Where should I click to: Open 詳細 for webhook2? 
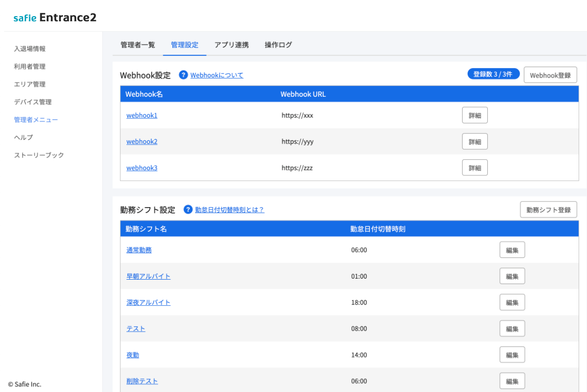(x=475, y=142)
